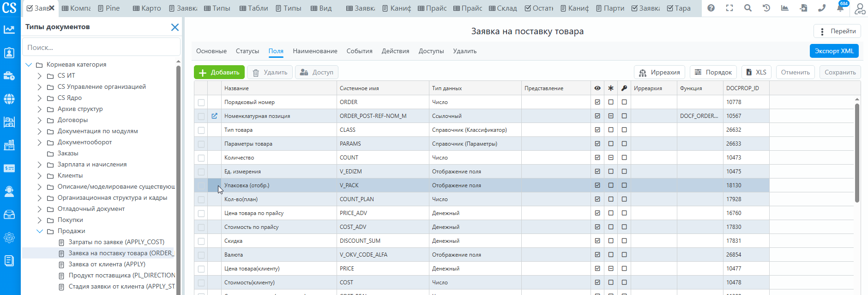This screenshot has height=295, width=868.
Task: Open the Доступы tab
Action: click(x=431, y=51)
